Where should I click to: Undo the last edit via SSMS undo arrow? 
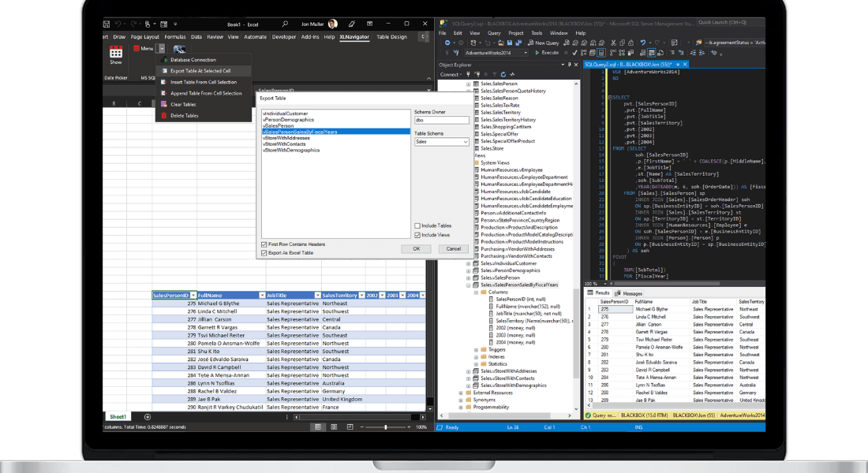point(448,43)
